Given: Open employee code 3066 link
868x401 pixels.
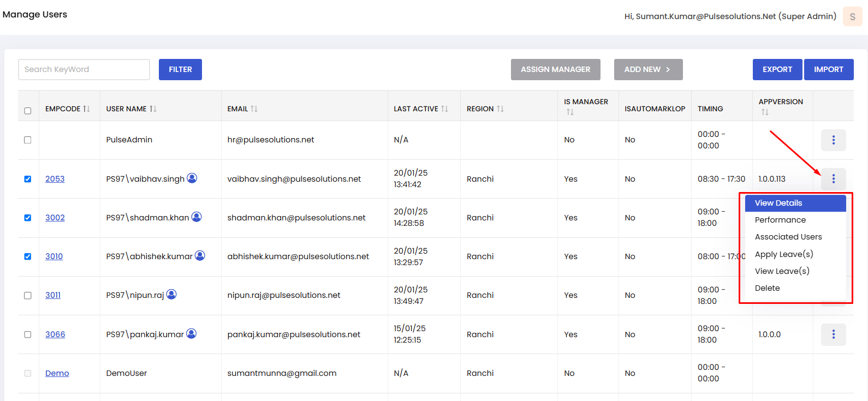Looking at the screenshot, I should point(55,334).
